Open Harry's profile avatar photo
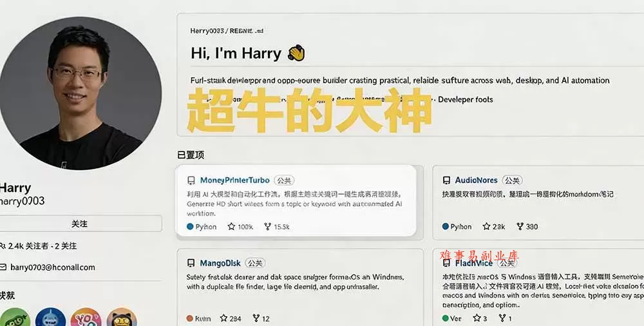Viewport: 644px width, 326px height. pos(80,93)
